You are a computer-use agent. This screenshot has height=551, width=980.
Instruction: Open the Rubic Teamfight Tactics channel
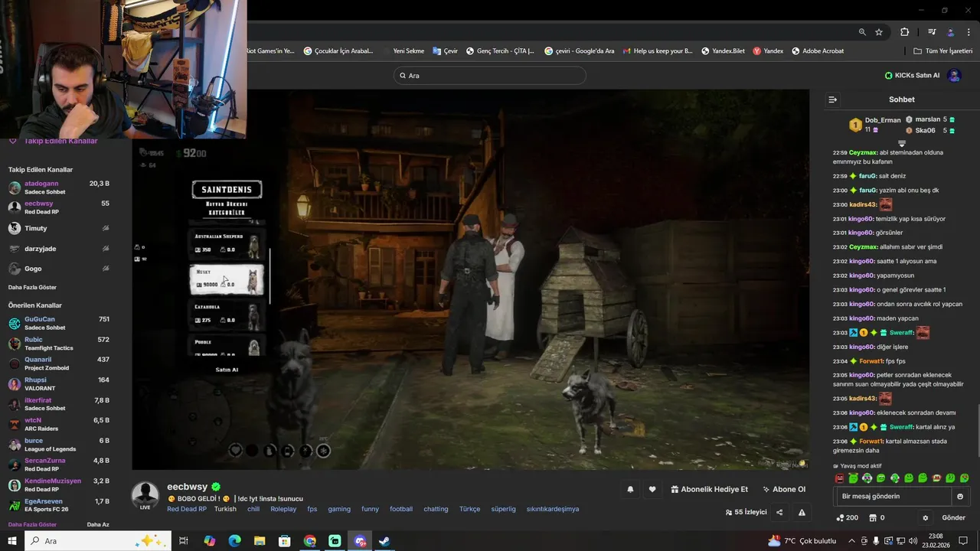pyautogui.click(x=59, y=344)
